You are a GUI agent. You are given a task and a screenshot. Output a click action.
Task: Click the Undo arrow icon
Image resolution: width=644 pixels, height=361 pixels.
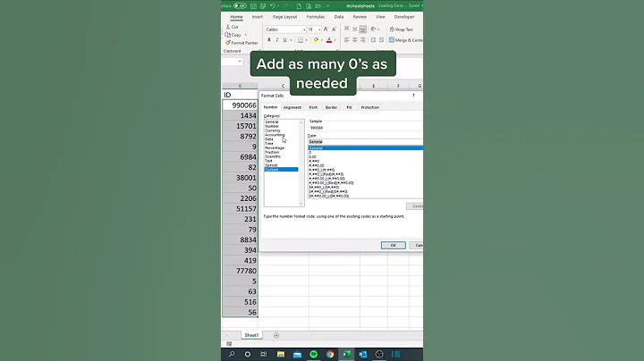[x=272, y=6]
